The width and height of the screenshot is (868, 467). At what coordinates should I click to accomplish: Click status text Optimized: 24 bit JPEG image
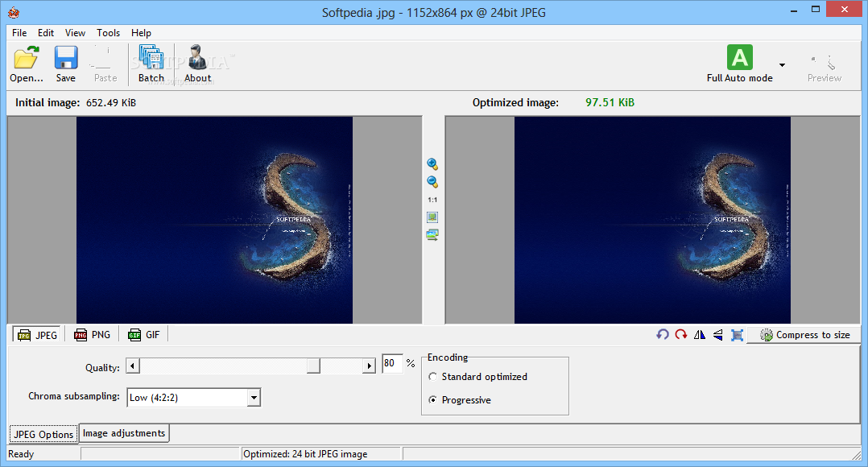[305, 454]
